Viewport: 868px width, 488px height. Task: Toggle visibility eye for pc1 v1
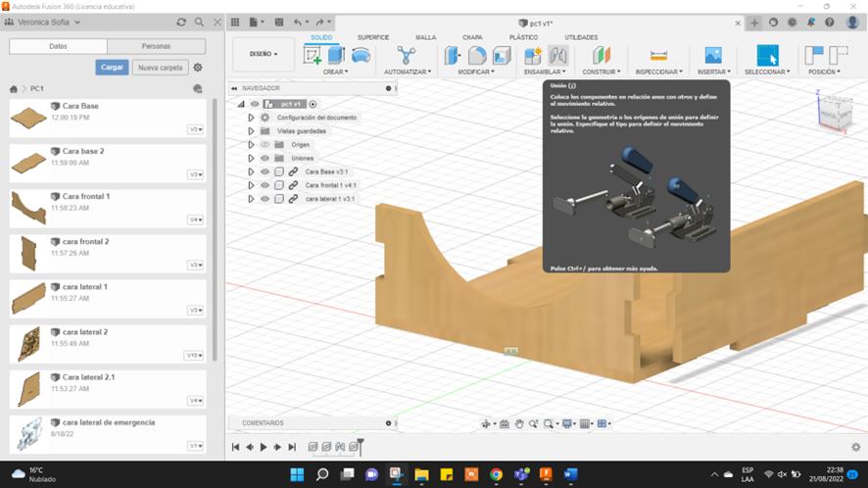[255, 104]
